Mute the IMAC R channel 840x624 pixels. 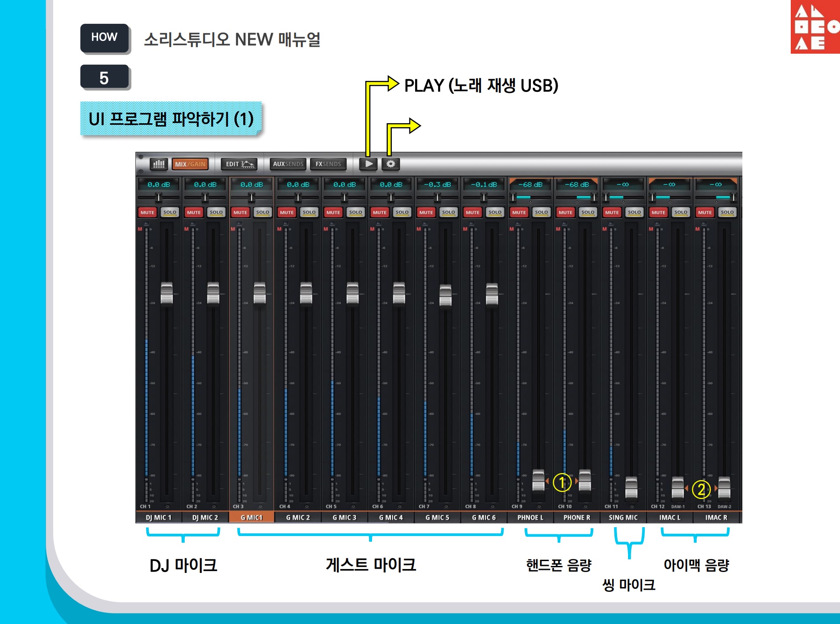705,213
